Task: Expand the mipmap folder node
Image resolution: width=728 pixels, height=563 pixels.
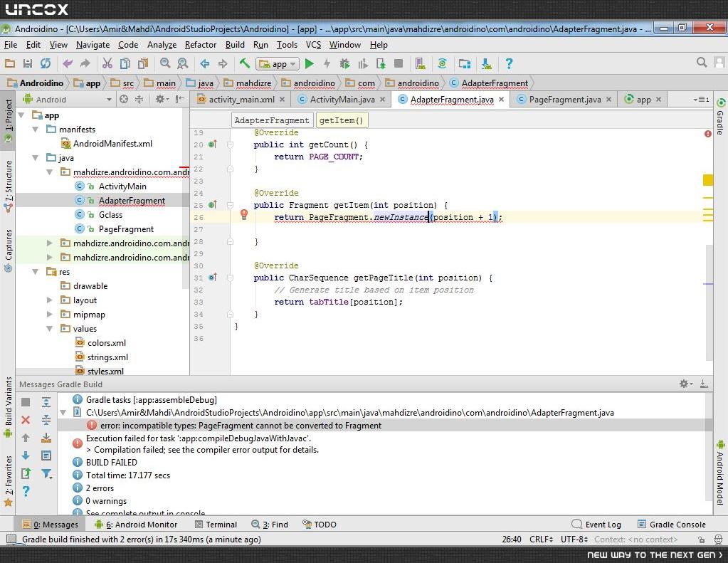Action: point(50,315)
